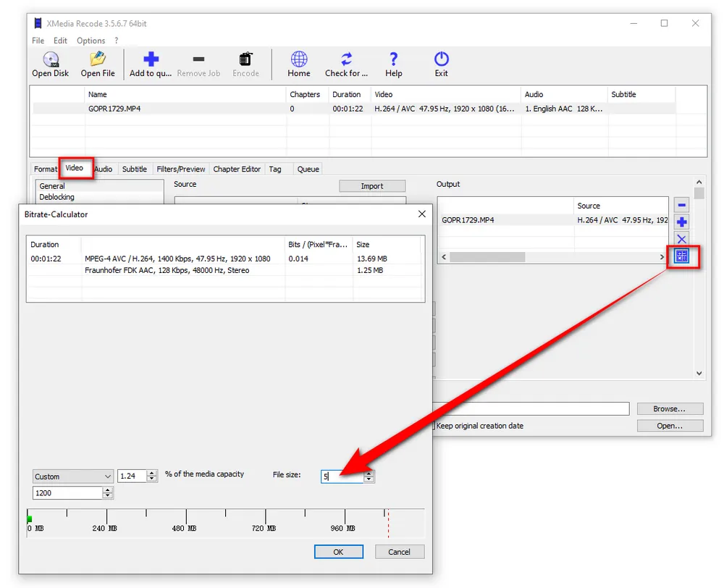This screenshot has height=588, width=724.
Task: Expand the File size spinner arrows
Action: coord(369,476)
